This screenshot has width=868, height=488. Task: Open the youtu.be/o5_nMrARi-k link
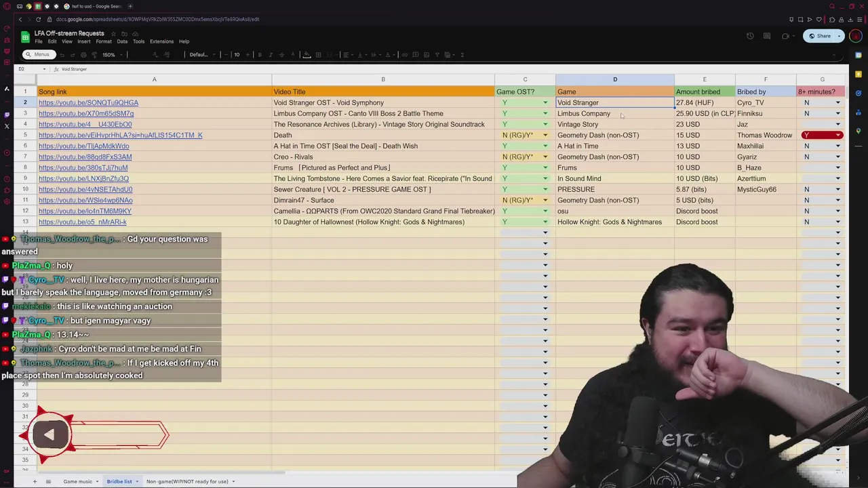[83, 222]
